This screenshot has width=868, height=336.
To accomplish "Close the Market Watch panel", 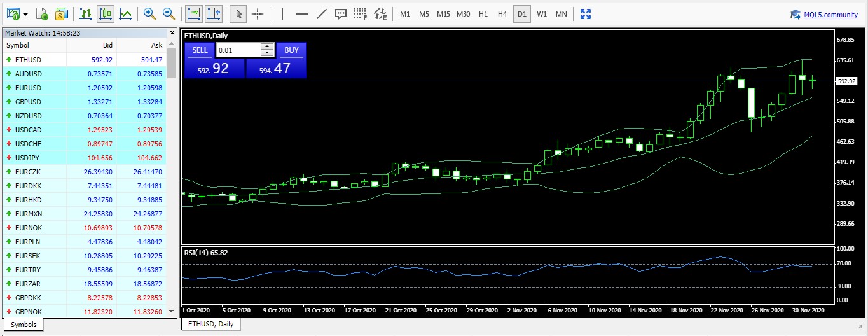I will click(172, 32).
